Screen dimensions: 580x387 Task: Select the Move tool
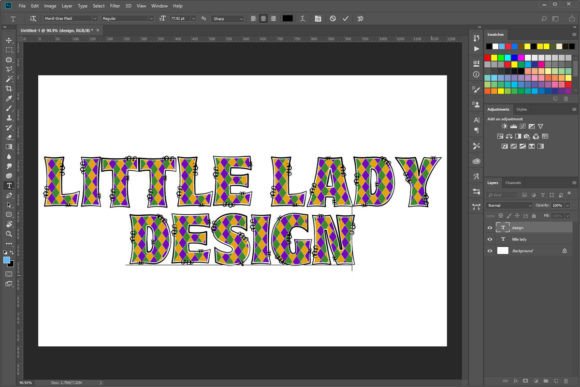tap(9, 40)
